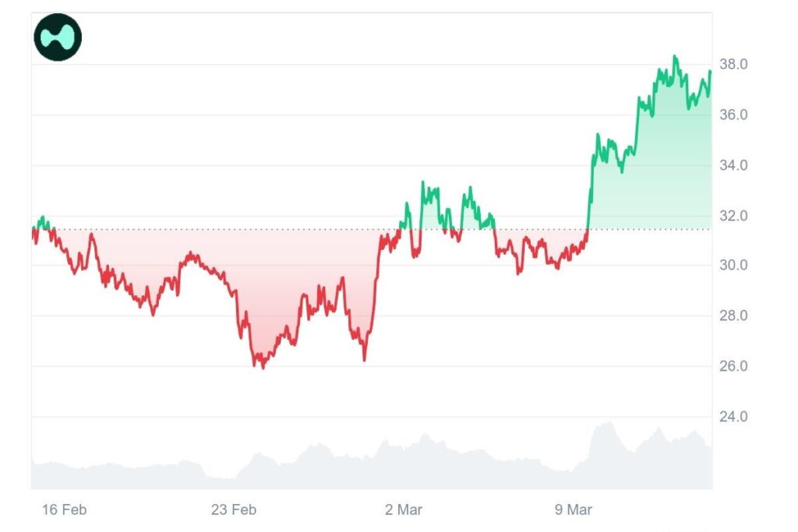Click the right end of the green price line
This screenshot has width=798, height=532.
(710, 72)
